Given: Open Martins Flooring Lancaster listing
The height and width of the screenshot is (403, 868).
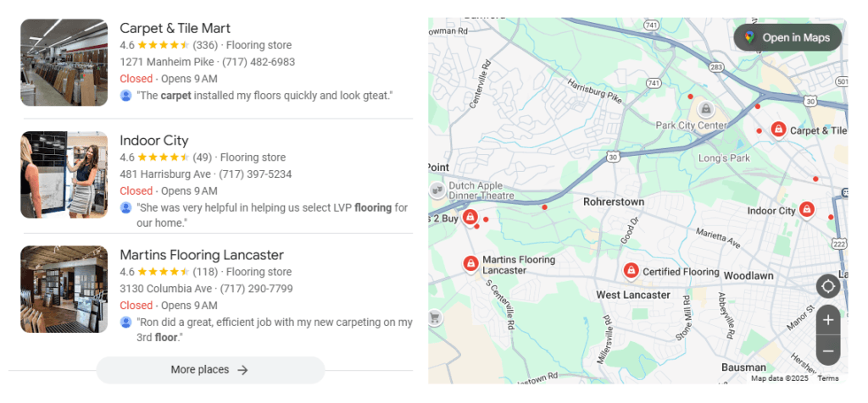Looking at the screenshot, I should click(202, 255).
